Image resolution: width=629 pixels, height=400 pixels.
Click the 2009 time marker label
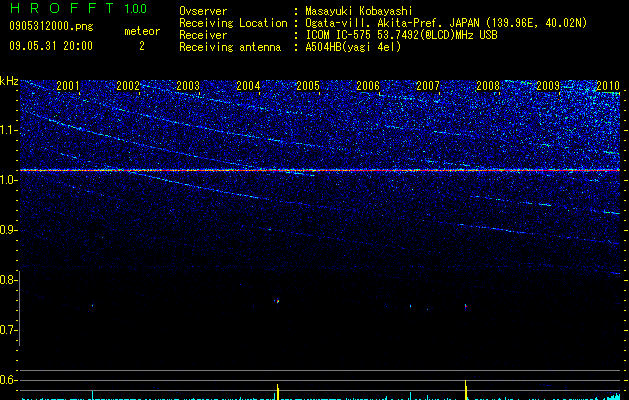point(548,85)
